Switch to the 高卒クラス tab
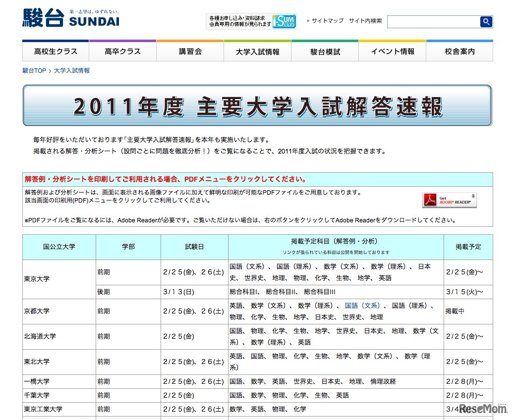The height and width of the screenshot is (420, 514). [x=122, y=51]
